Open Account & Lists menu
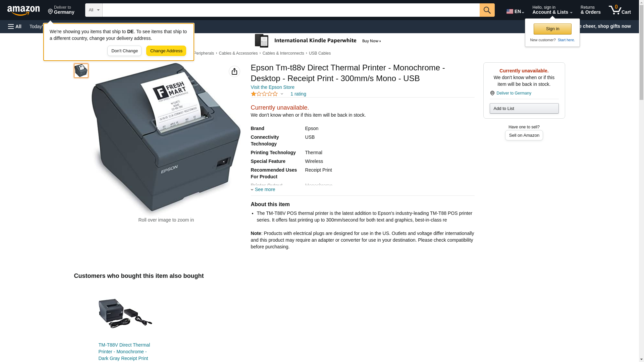Screen dimensions: 644x362 point(552,10)
